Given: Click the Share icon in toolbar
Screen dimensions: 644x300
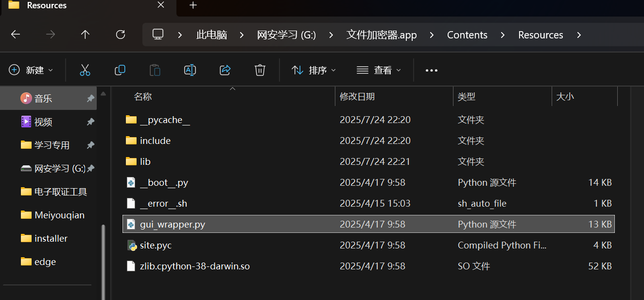Looking at the screenshot, I should [225, 70].
